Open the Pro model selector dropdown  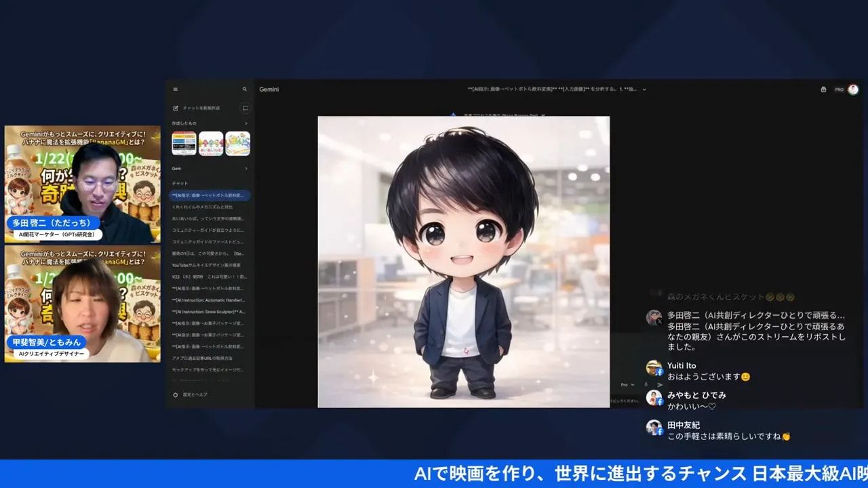click(627, 385)
